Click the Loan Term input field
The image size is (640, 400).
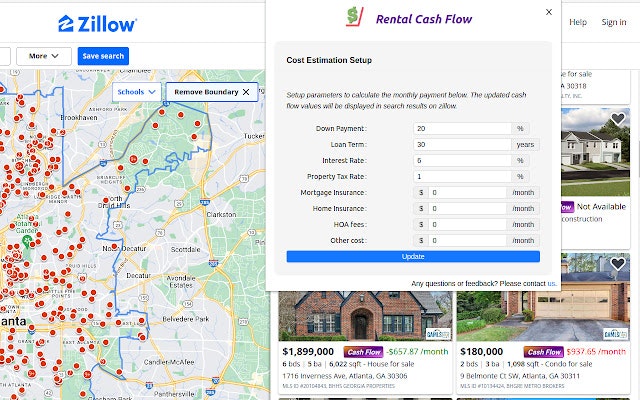click(462, 144)
